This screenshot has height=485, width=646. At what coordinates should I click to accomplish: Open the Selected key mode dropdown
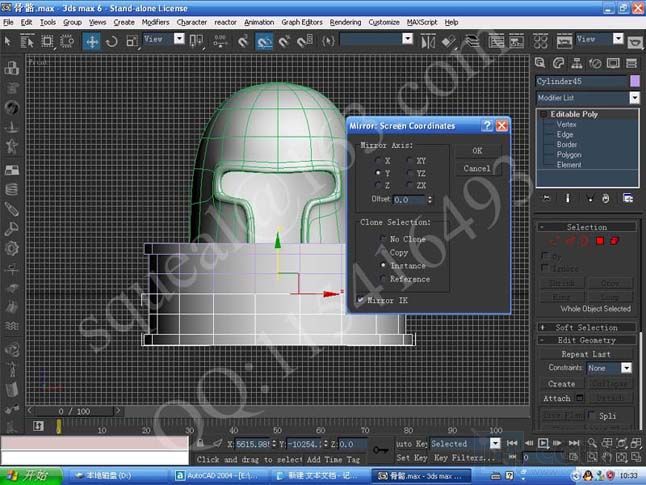495,443
